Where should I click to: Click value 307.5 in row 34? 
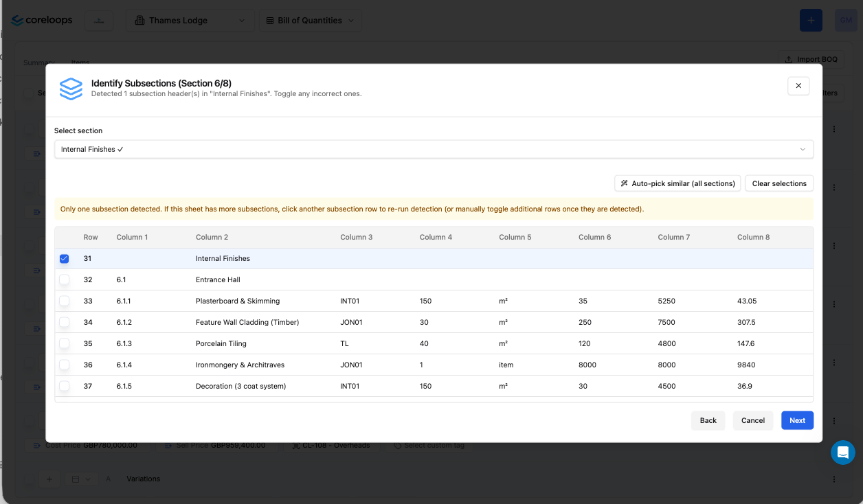click(746, 323)
